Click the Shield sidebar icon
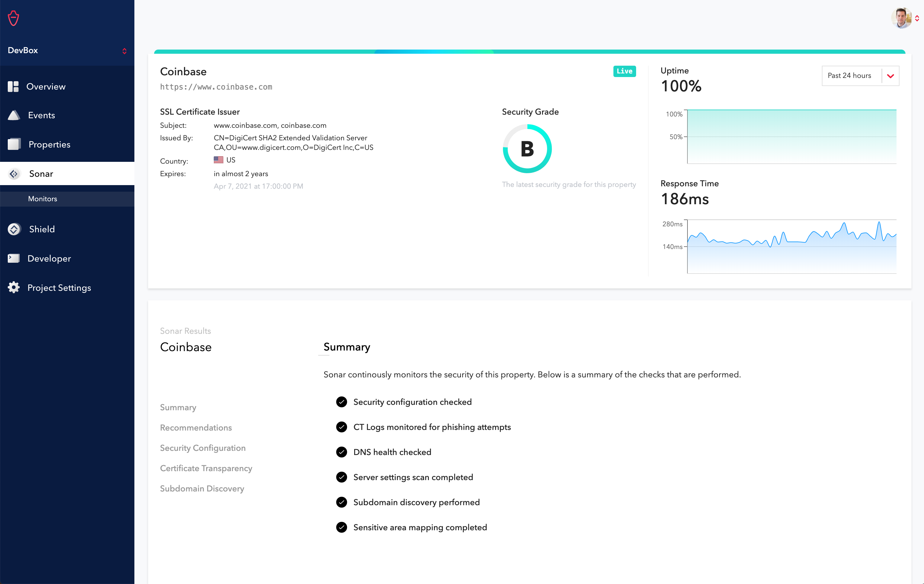Image resolution: width=924 pixels, height=584 pixels. 14,229
